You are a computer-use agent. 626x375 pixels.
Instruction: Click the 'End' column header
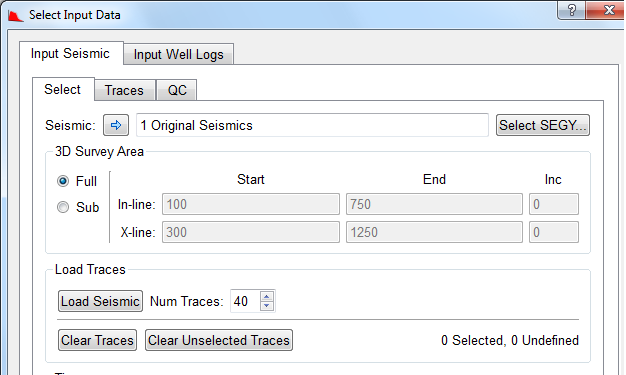434,179
